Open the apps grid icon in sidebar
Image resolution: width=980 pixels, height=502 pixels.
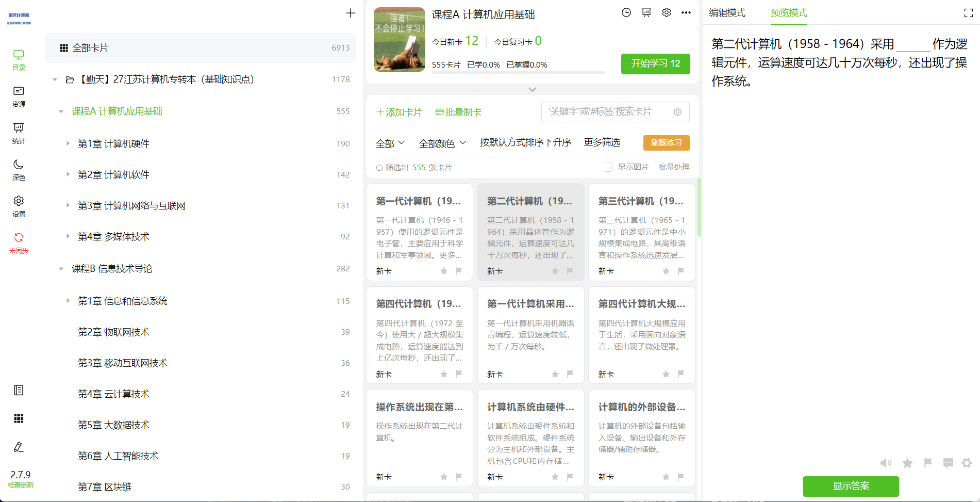(19, 418)
